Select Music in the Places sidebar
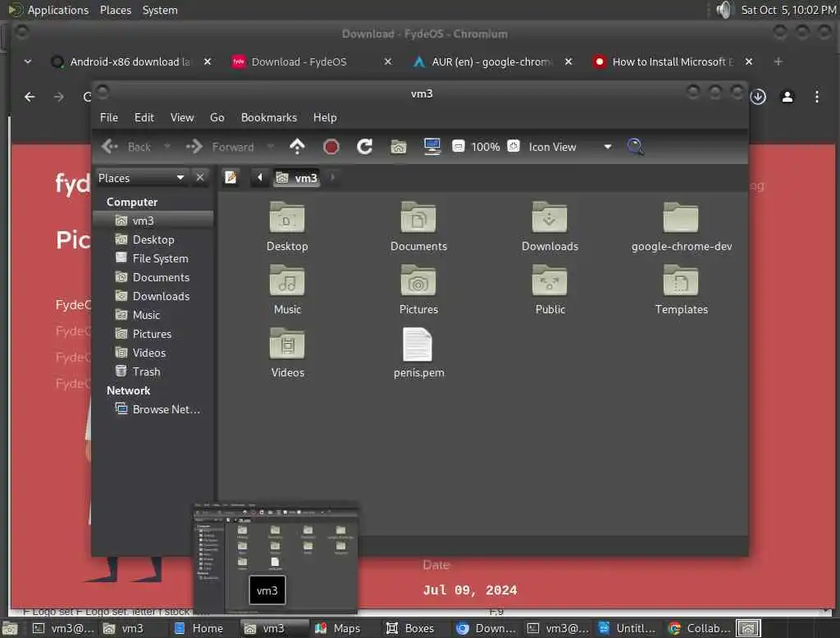Viewport: 840px width, 638px height. [x=153, y=314]
